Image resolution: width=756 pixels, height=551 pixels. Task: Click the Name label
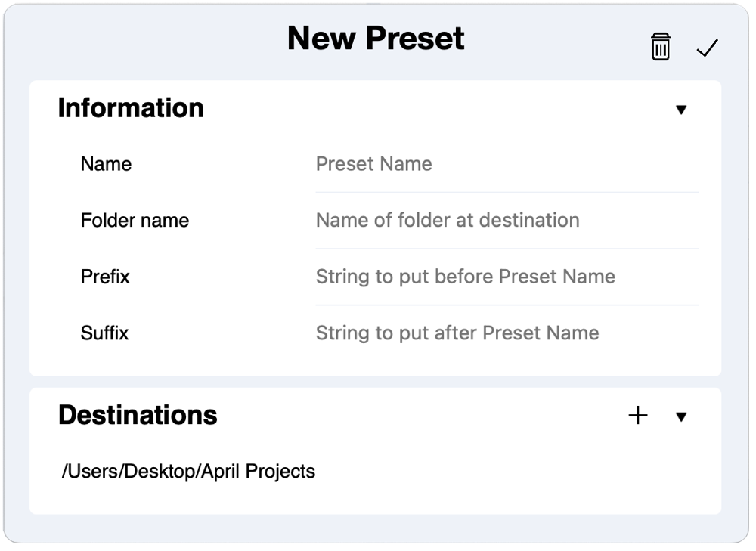(x=106, y=164)
